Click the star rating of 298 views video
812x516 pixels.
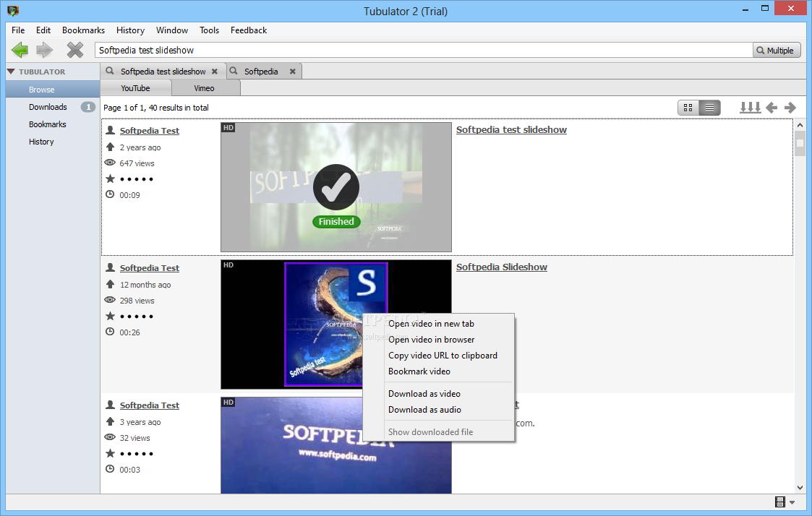[136, 317]
